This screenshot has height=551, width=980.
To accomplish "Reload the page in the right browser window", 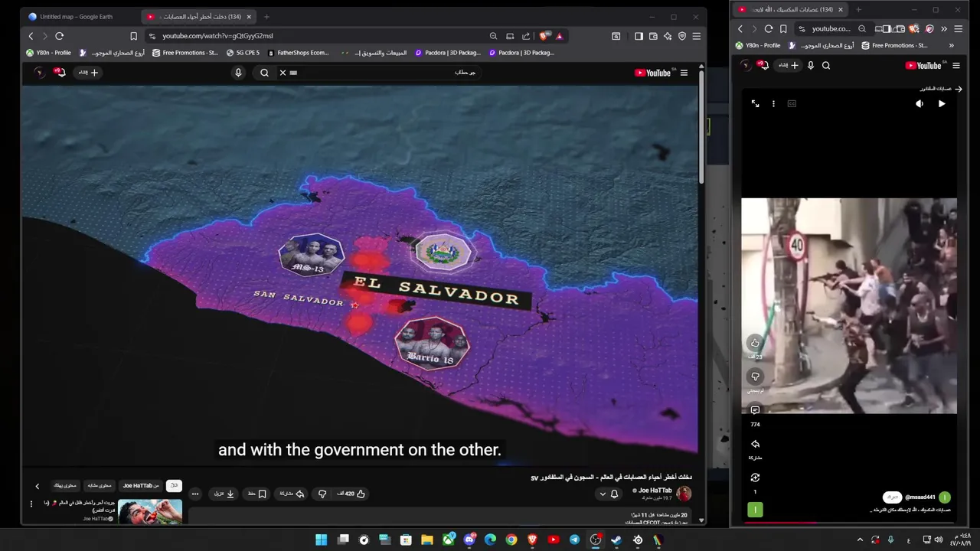I will [x=769, y=29].
